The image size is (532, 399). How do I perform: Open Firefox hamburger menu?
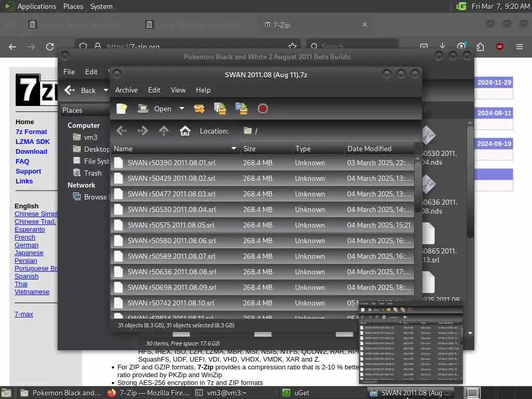click(520, 46)
